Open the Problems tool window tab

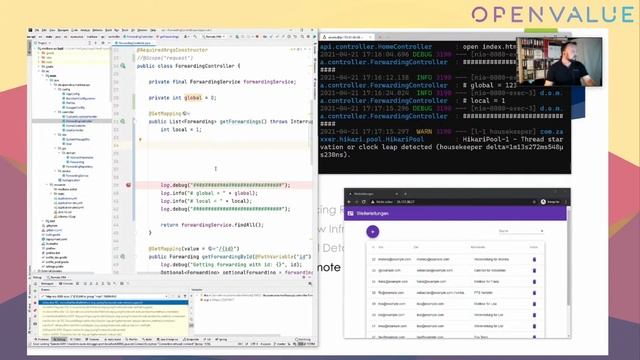[42, 340]
